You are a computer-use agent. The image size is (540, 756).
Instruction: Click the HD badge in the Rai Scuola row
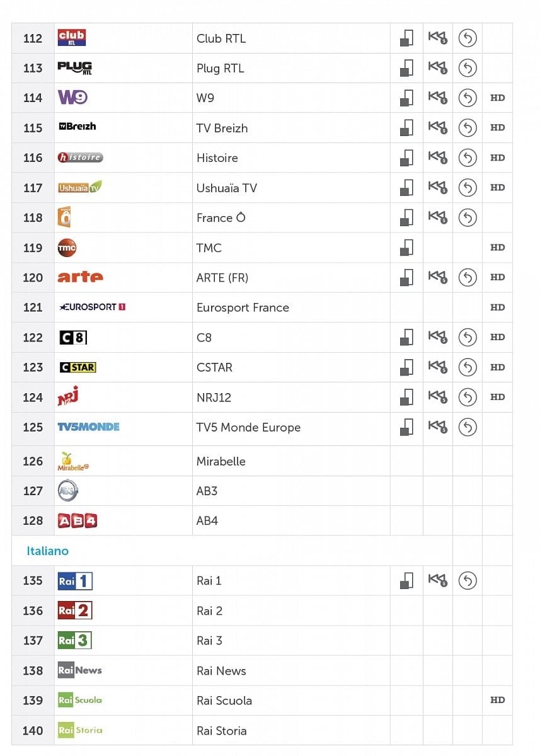498,700
